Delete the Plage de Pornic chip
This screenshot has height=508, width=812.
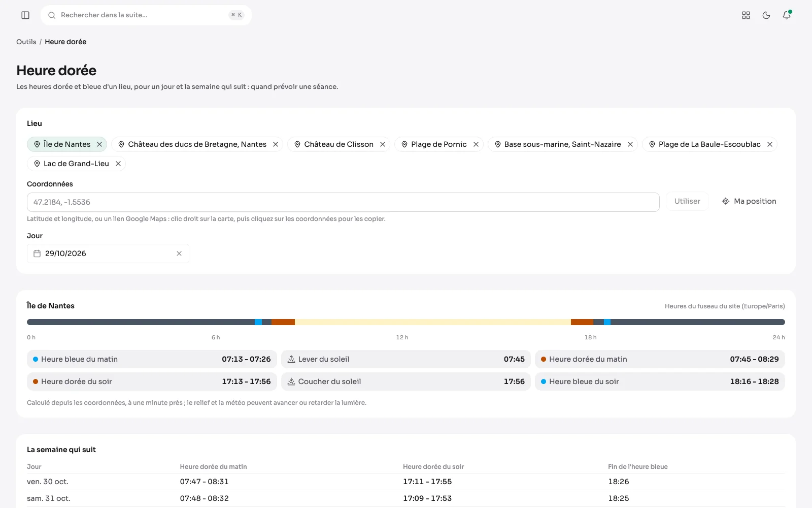pos(476,144)
